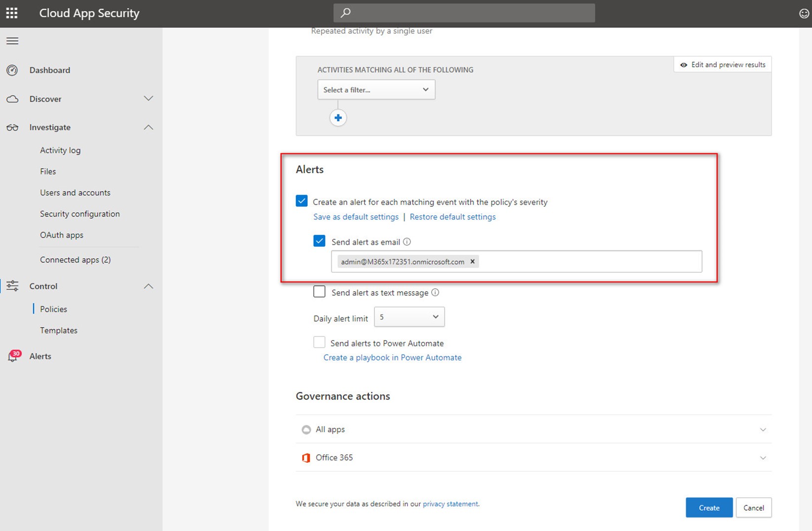812x531 pixels.
Task: Click Save as default settings link
Action: point(356,217)
